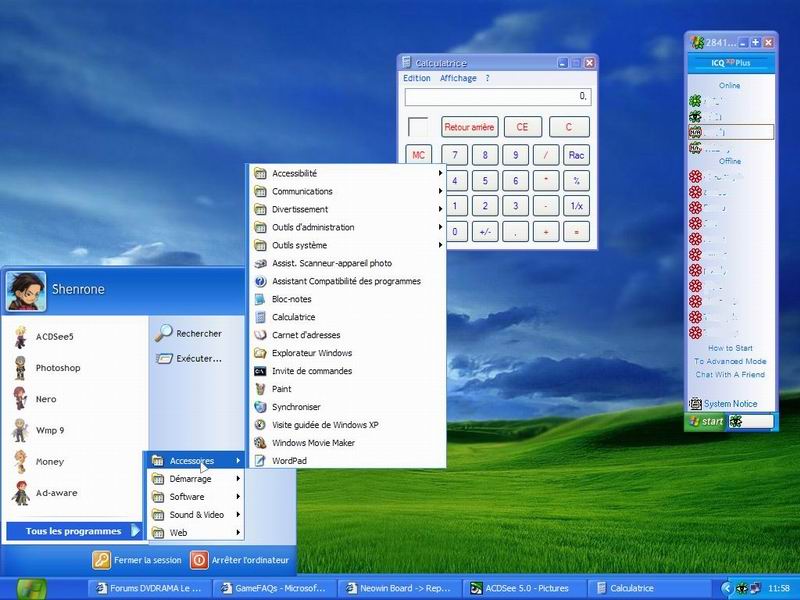The image size is (800, 600).
Task: Click the green Windows start button
Action: click(30, 588)
